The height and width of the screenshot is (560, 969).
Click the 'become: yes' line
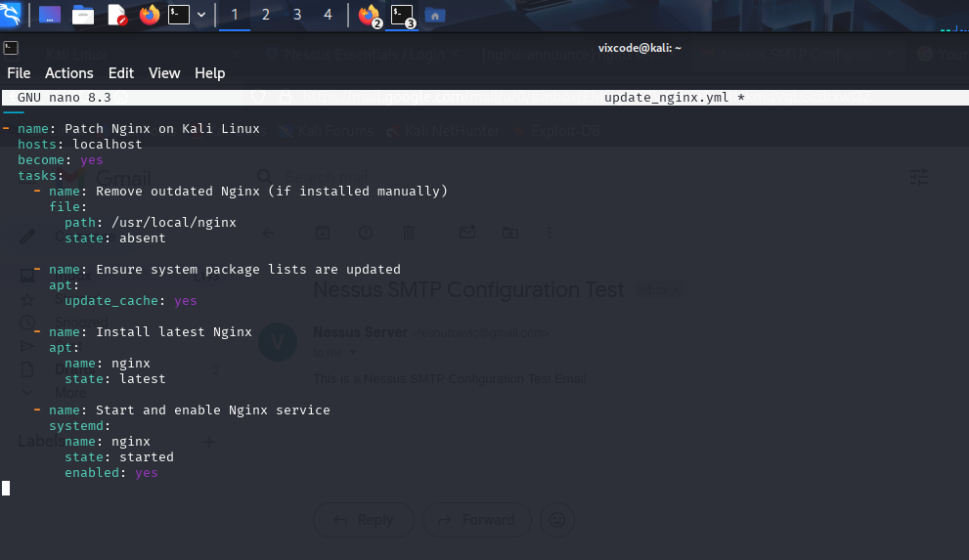coord(60,160)
